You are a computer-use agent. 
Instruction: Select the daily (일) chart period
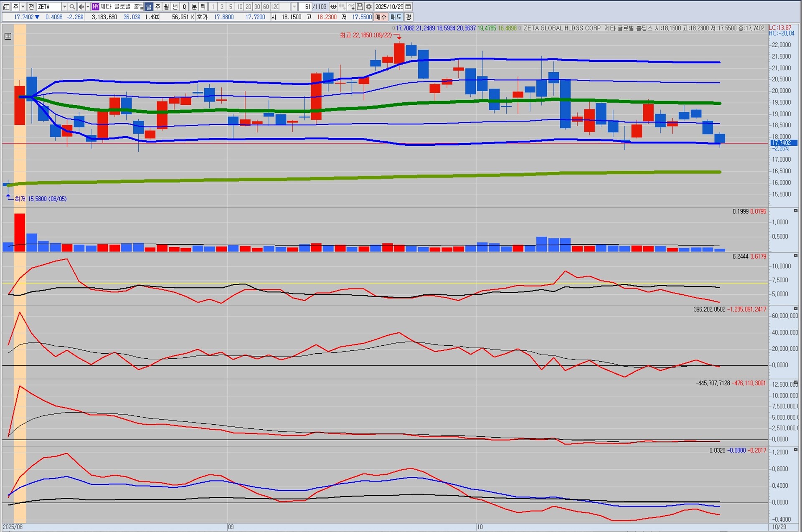(x=149, y=7)
